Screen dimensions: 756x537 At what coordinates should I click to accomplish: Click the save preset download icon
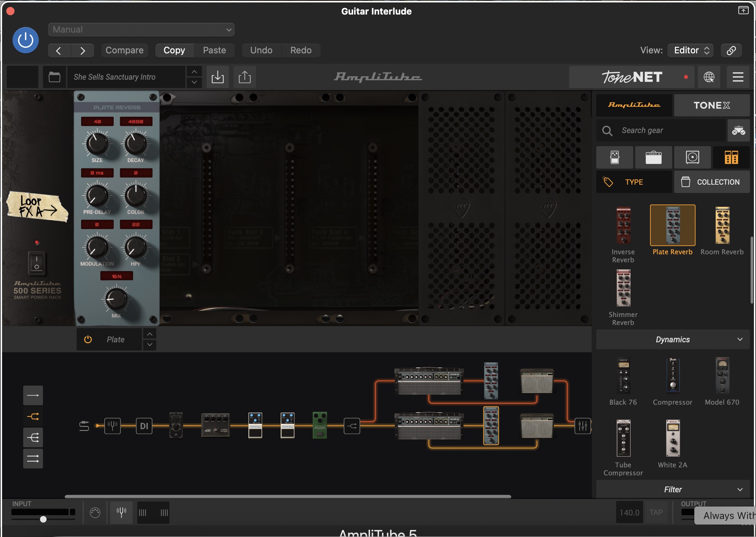pos(218,77)
